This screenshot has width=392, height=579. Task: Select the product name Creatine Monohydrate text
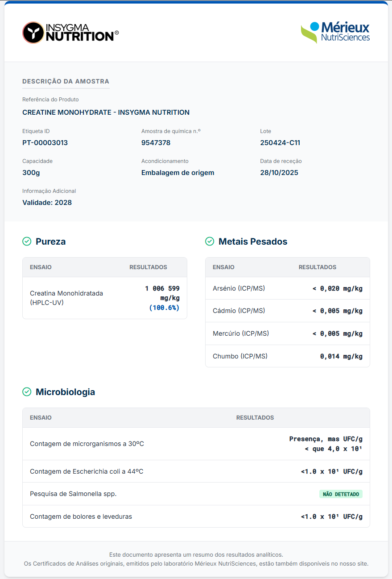(106, 112)
